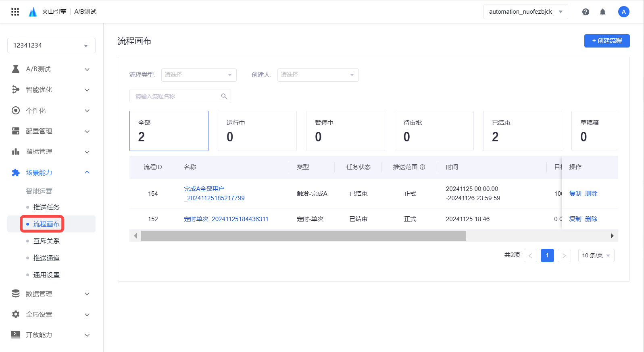
Task: Click the 个性化 target icon
Action: point(16,110)
